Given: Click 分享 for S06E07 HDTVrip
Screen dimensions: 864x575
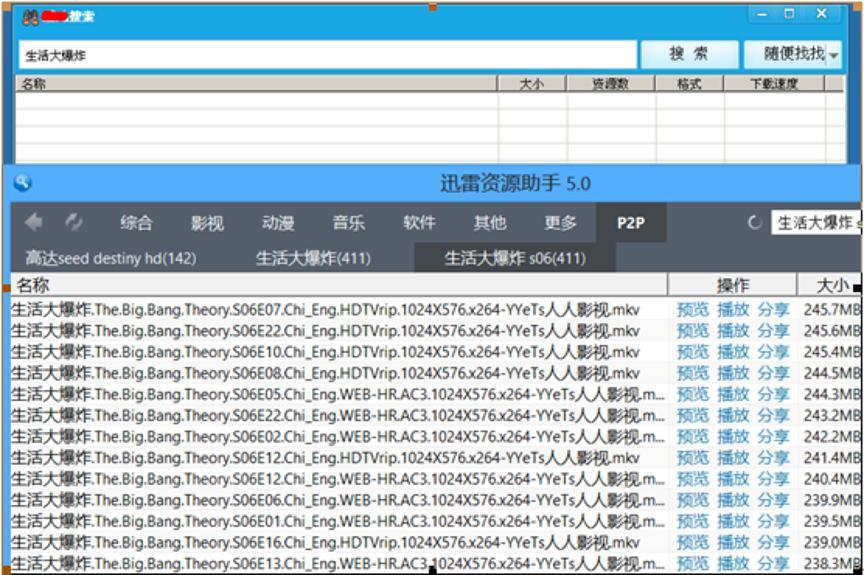Looking at the screenshot, I should point(773,310).
